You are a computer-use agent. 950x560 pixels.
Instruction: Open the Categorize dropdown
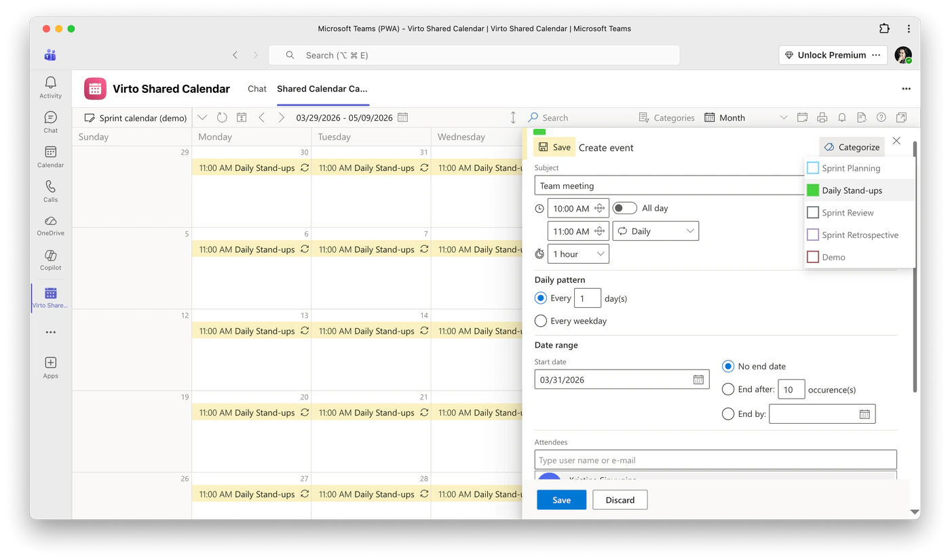coord(852,147)
